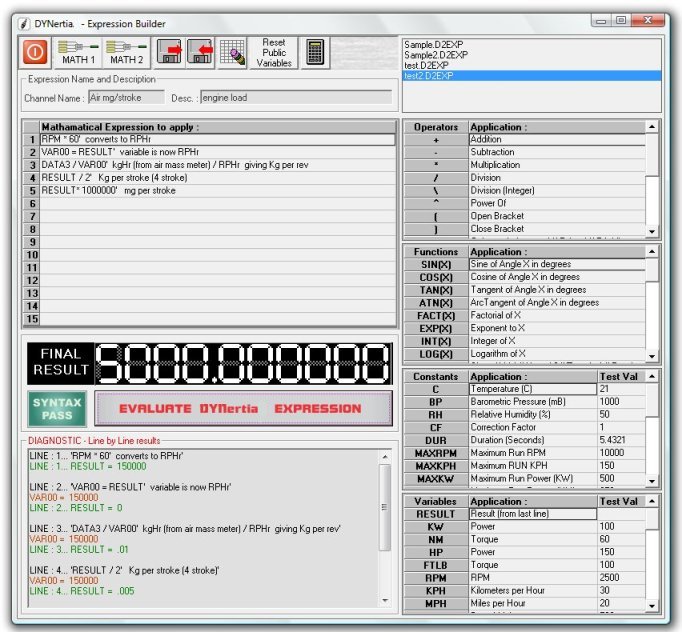
Task: Select Sample.D2EXP in the file list
Action: 434,45
